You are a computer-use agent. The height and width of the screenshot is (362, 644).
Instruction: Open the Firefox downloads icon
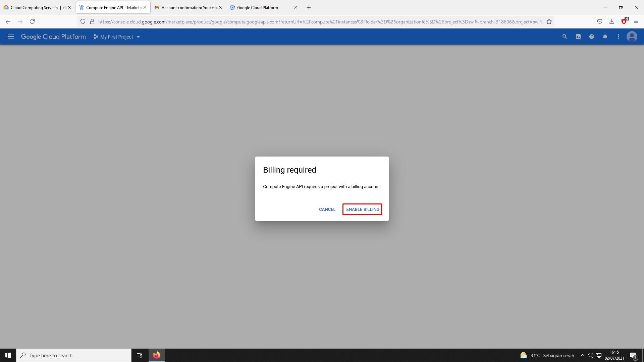point(612,21)
